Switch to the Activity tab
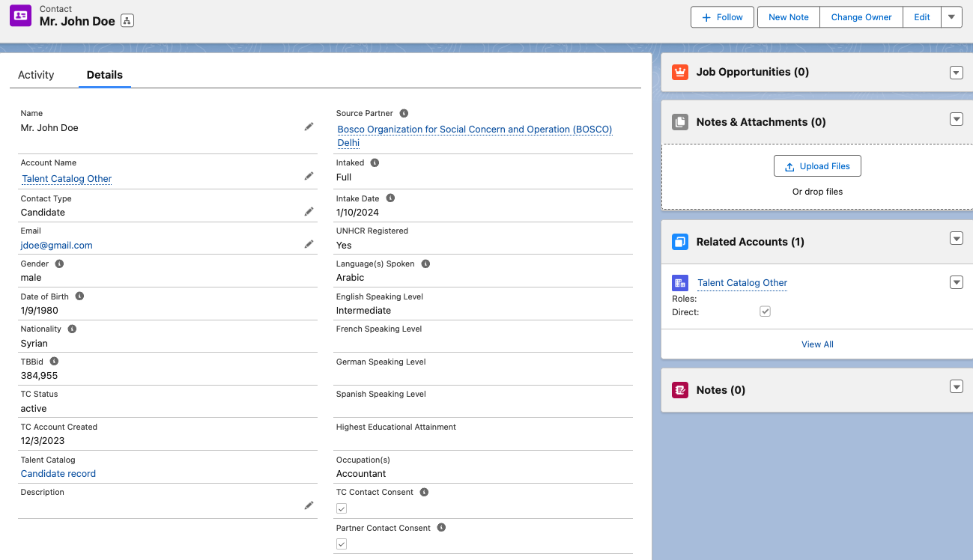Viewport: 973px width, 560px height. tap(35, 75)
